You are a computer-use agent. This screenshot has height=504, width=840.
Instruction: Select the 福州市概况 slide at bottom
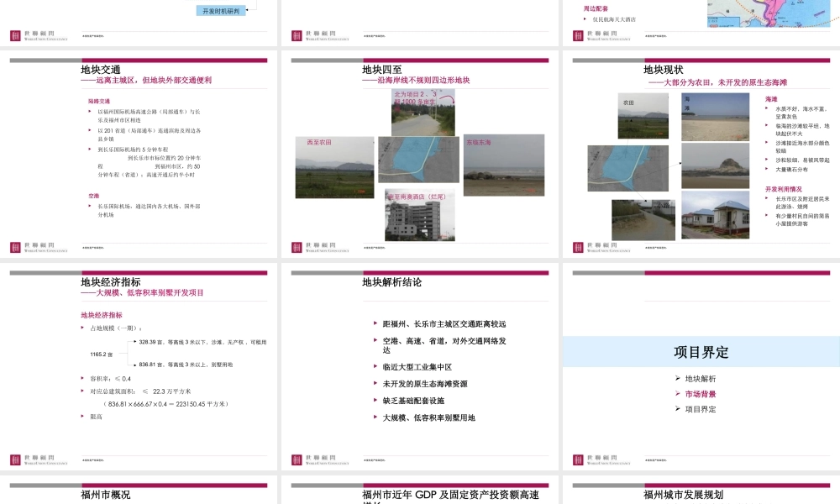pos(139,490)
